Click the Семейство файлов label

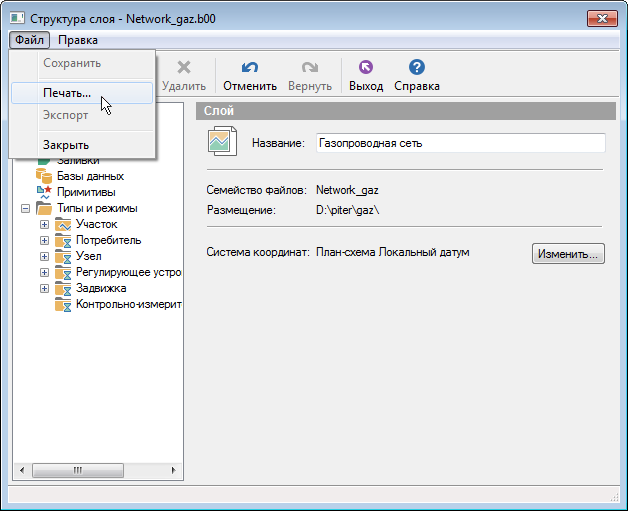tap(257, 190)
